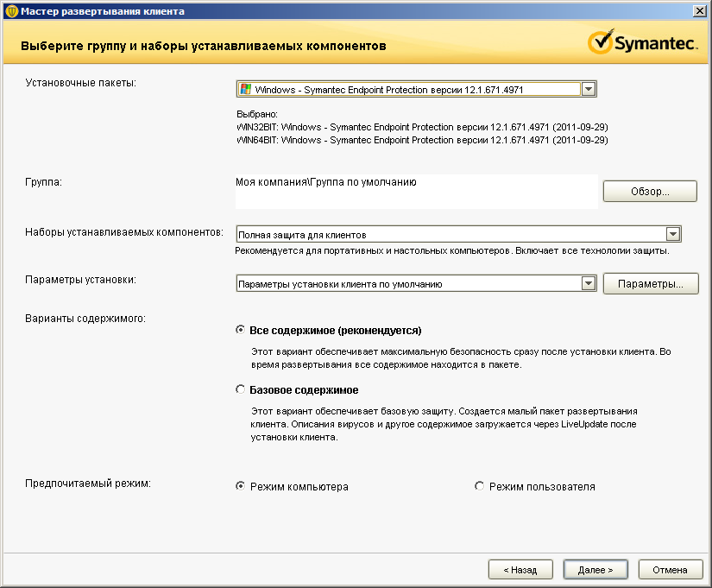Go back with the "< Назад" button
This screenshot has height=588, width=712.
coord(513,570)
